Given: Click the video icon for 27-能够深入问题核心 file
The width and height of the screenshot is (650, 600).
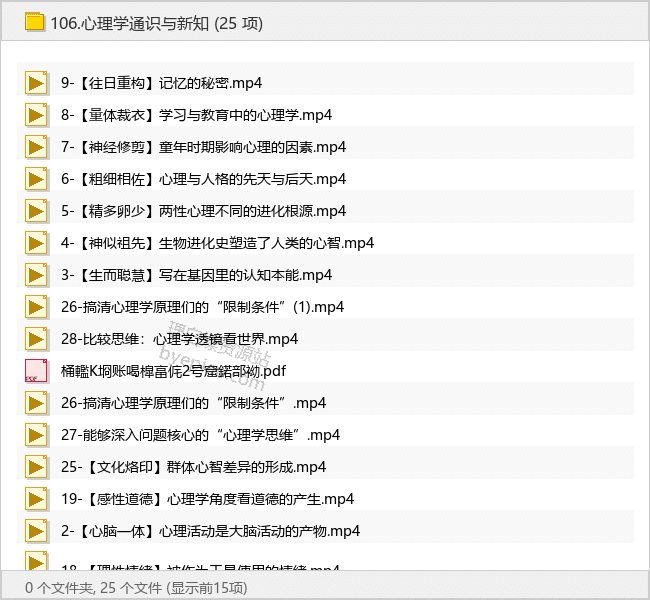Looking at the screenshot, I should tap(36, 435).
